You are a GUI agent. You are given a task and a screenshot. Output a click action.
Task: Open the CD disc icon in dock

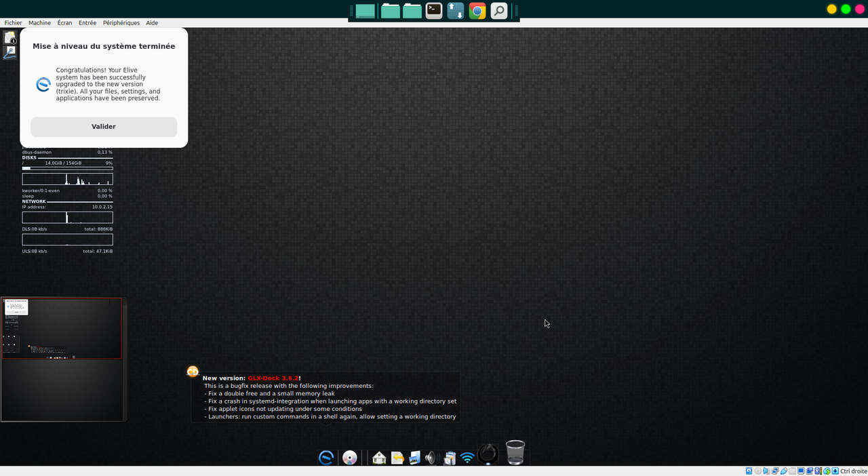pyautogui.click(x=350, y=458)
